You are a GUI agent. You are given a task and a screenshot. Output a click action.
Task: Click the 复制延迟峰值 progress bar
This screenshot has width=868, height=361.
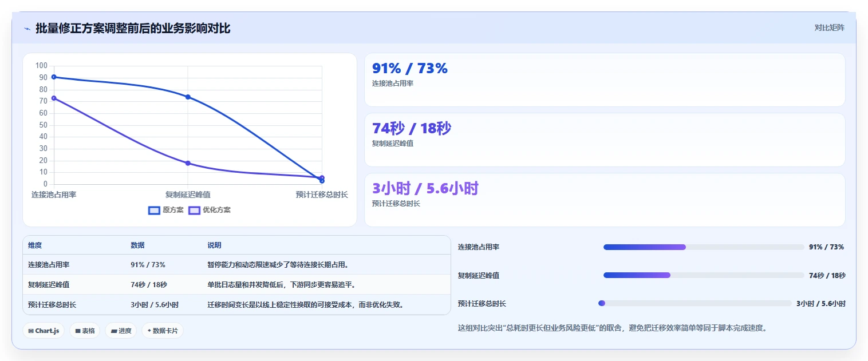coord(704,275)
